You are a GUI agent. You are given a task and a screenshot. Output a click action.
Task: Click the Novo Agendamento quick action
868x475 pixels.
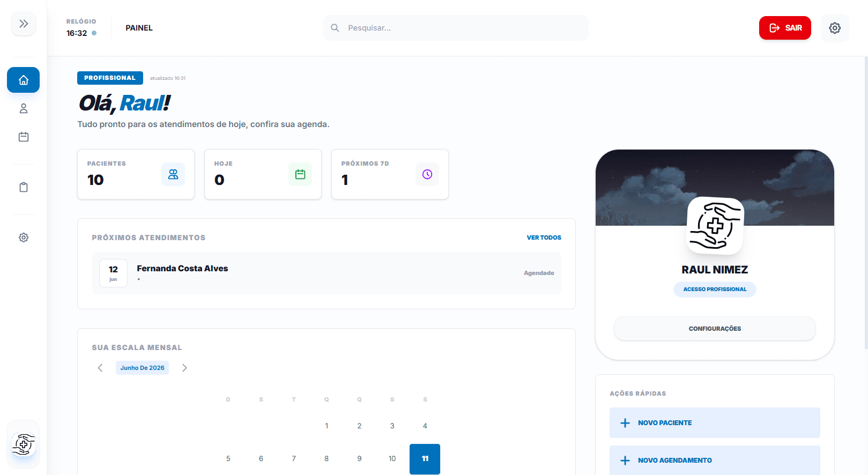(x=715, y=461)
